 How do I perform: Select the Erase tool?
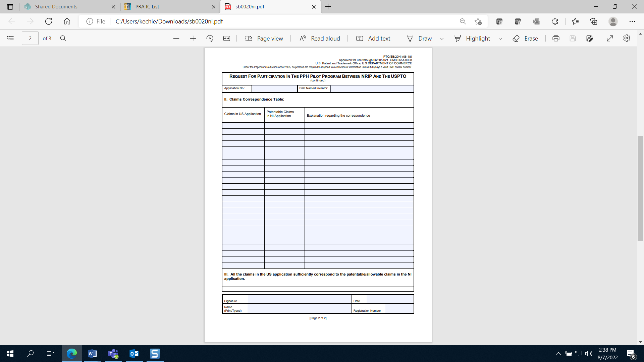[525, 39]
